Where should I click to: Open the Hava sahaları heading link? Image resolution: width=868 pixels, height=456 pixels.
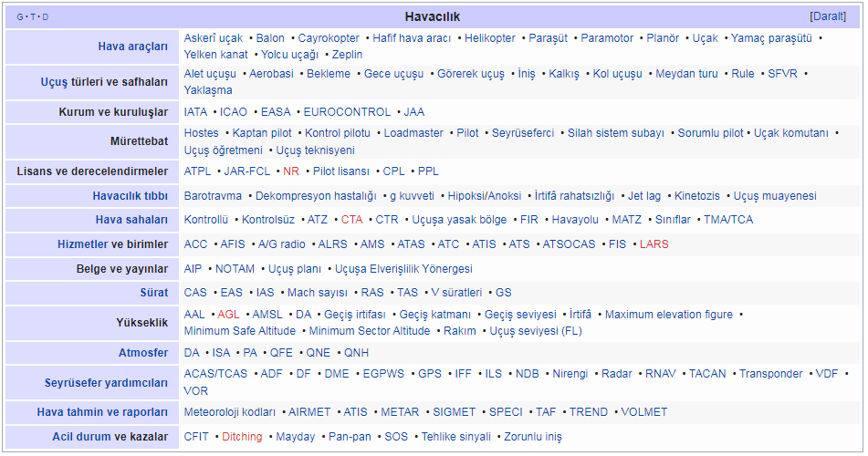pos(131,220)
